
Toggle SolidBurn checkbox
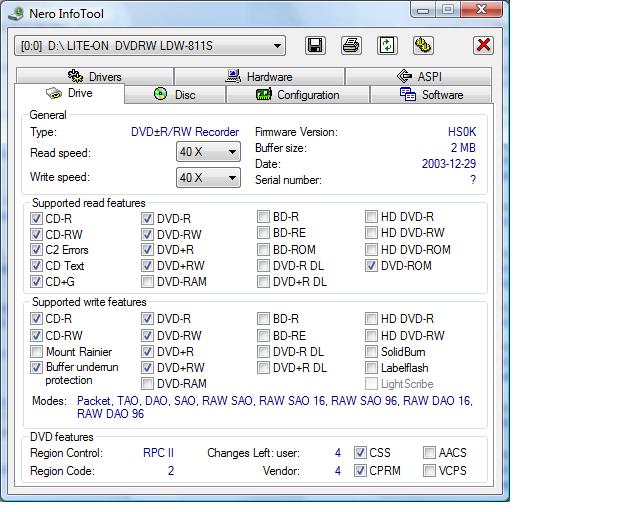(371, 352)
